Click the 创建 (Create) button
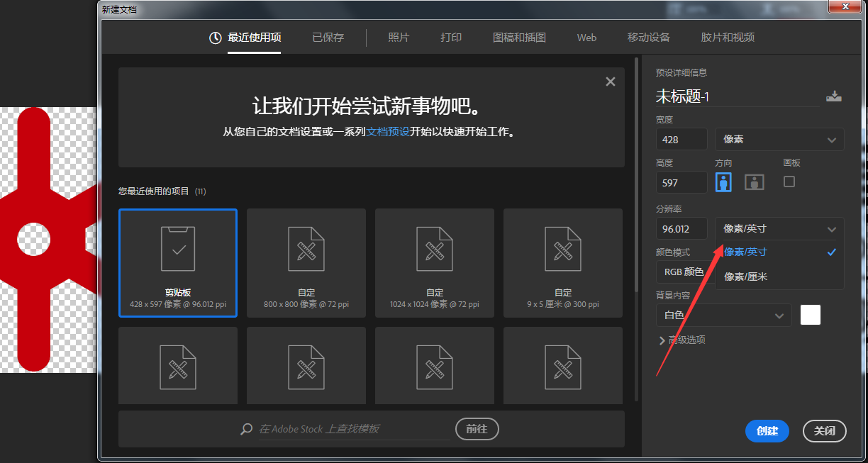Image resolution: width=868 pixels, height=463 pixels. (767, 431)
